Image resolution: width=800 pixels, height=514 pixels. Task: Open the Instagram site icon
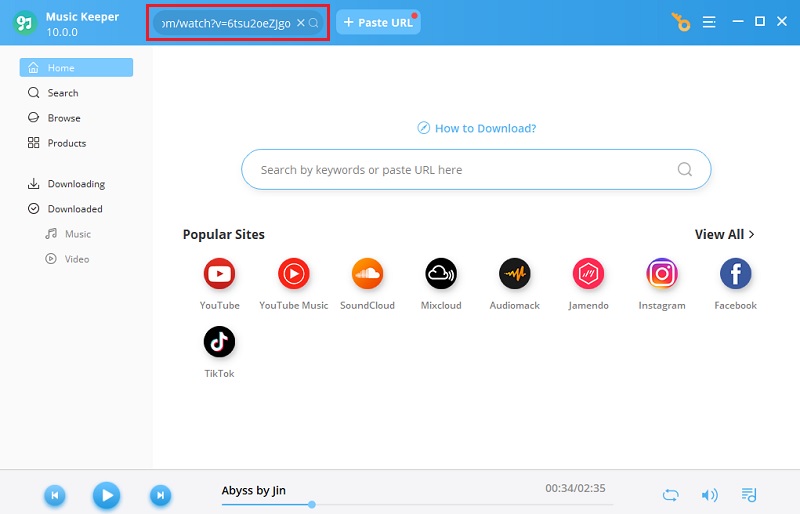tap(662, 274)
